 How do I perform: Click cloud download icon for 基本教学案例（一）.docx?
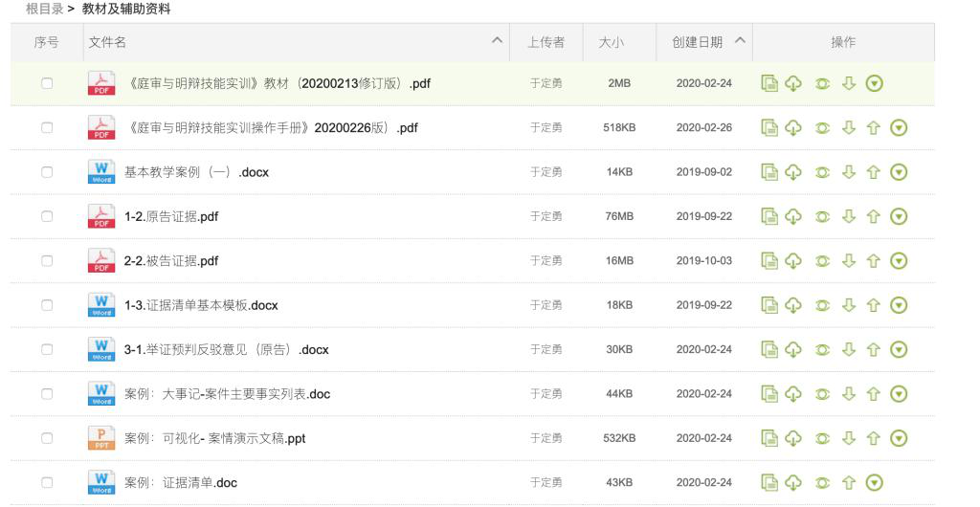[x=793, y=172]
